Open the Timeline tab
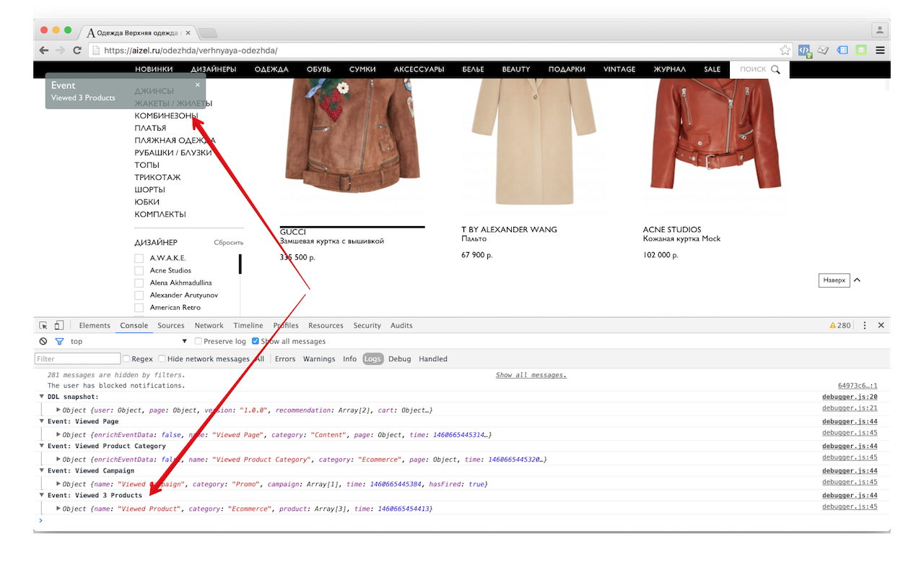The width and height of the screenshot is (924, 578). click(x=248, y=326)
